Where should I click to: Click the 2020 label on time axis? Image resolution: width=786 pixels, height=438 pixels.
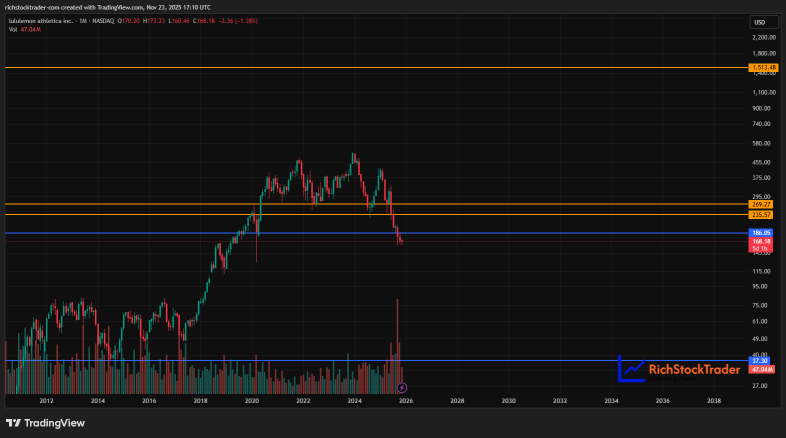click(252, 401)
